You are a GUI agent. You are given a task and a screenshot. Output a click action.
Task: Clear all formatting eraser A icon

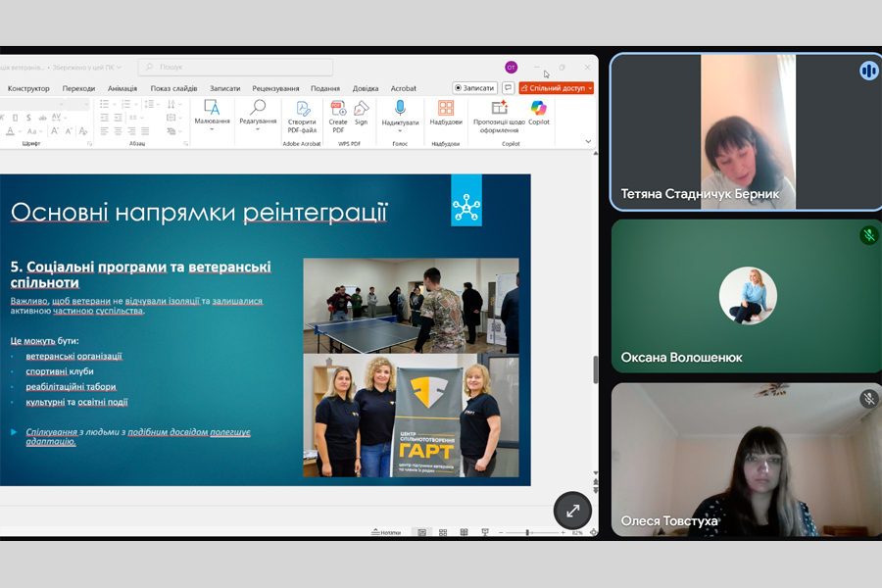coord(83,131)
